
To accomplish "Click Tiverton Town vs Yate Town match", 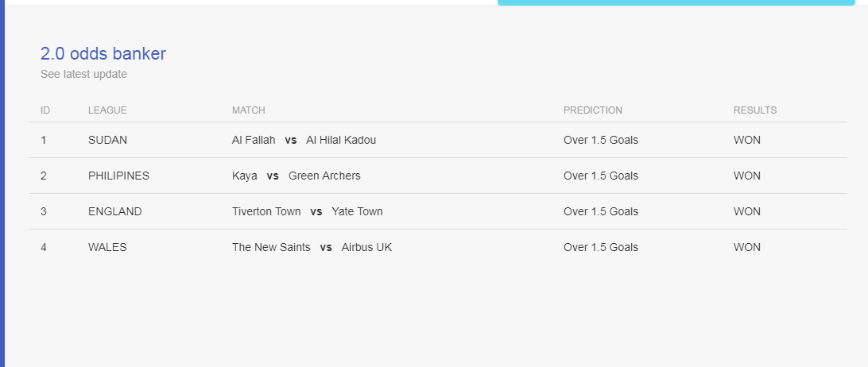I will click(x=308, y=211).
